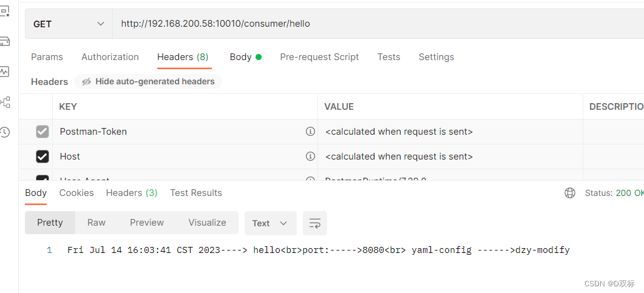644x293 pixels.
Task: Click the network globe icon
Action: [x=570, y=193]
